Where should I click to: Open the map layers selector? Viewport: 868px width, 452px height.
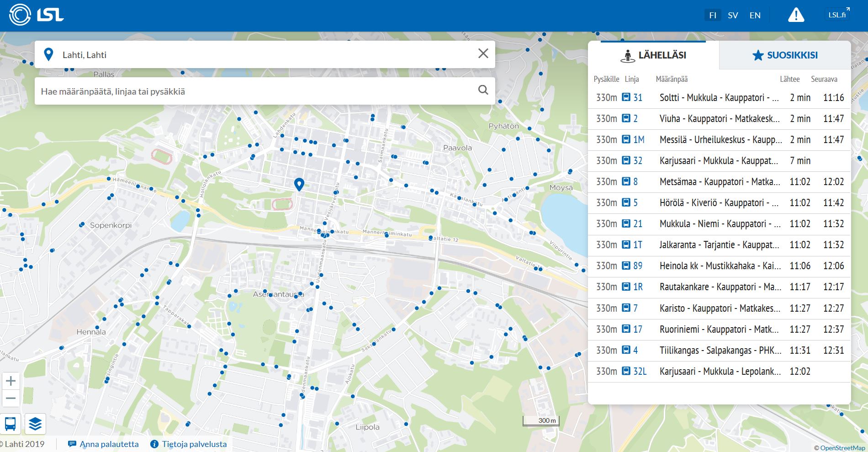pos(35,424)
